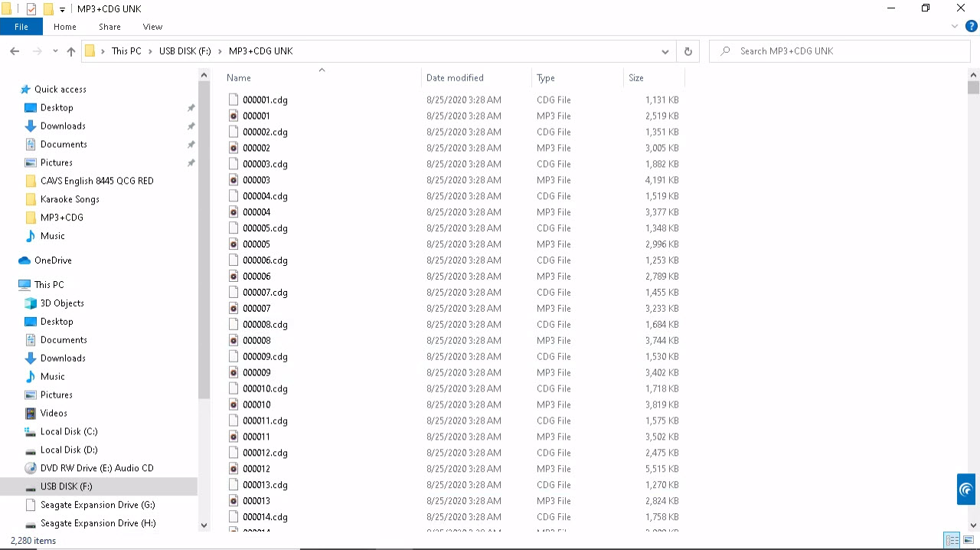Click the location folder icon dropdown chevron in address bar
Image resolution: width=980 pixels, height=550 pixels.
pos(103,51)
